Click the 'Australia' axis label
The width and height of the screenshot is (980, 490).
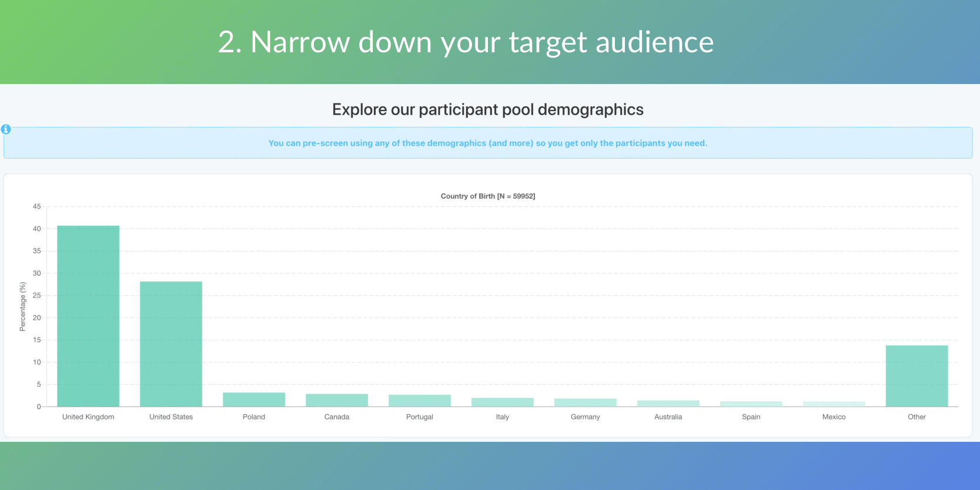(668, 417)
